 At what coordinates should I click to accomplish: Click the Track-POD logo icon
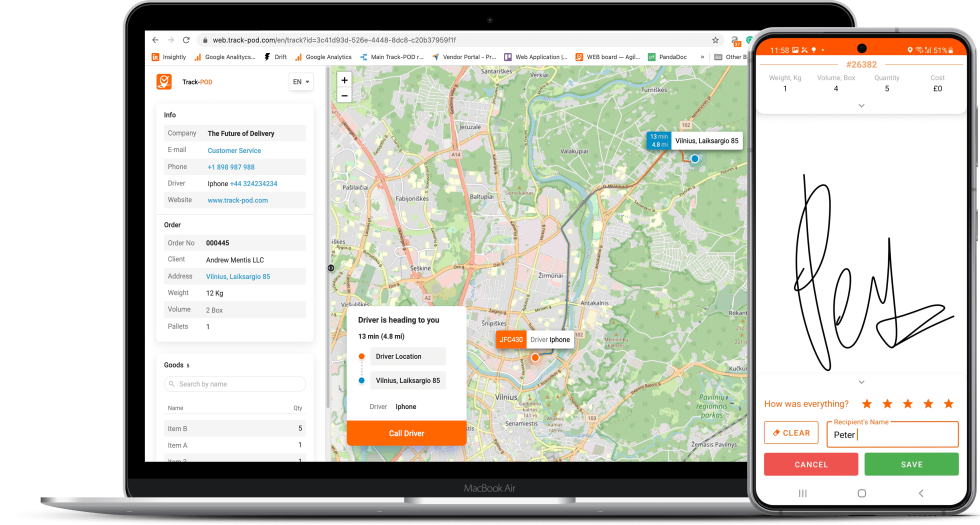click(x=164, y=81)
